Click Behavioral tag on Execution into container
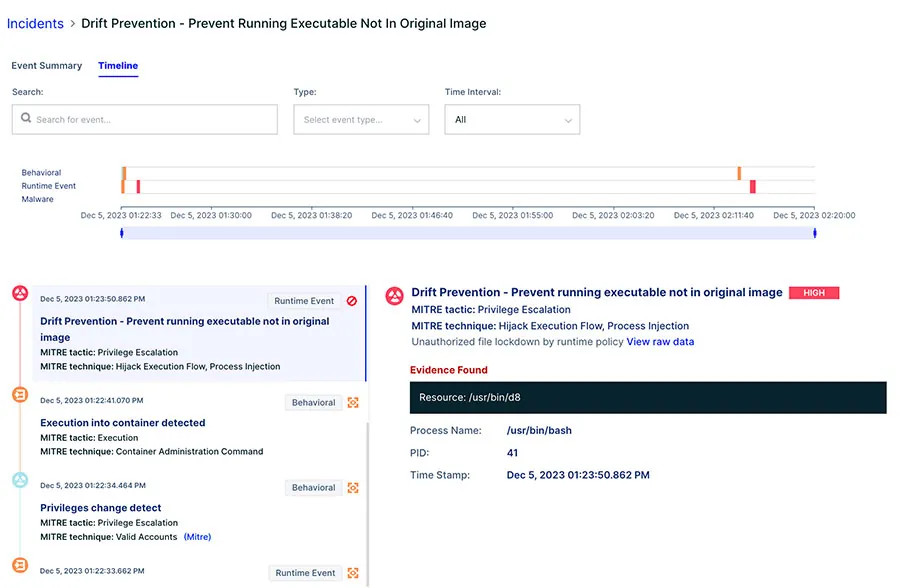 (313, 403)
